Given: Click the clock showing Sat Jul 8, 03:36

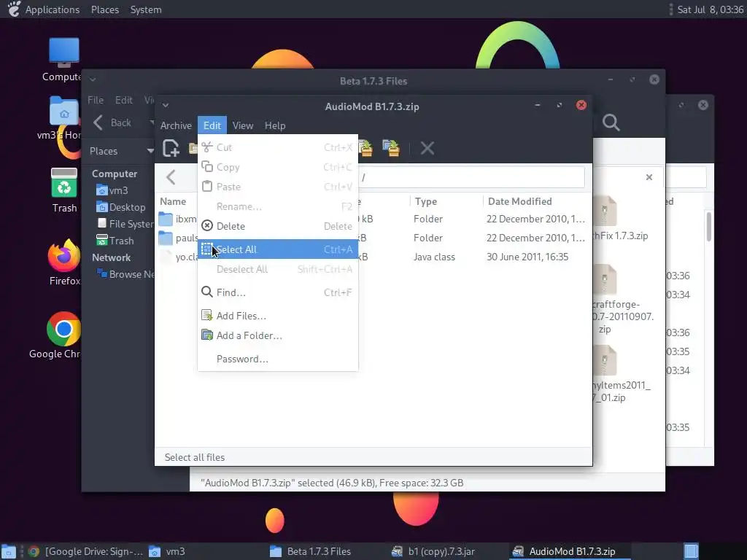Looking at the screenshot, I should point(710,9).
